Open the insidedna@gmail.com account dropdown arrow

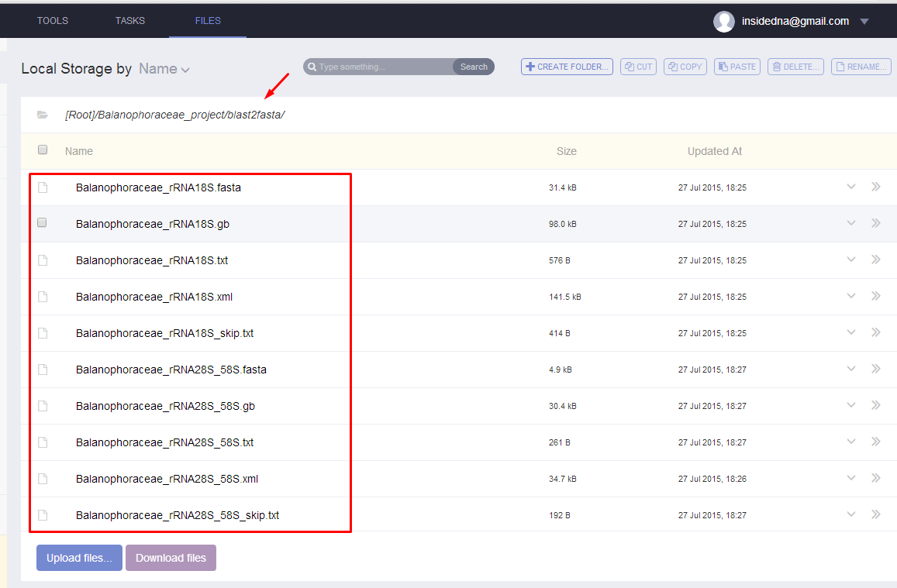point(864,22)
